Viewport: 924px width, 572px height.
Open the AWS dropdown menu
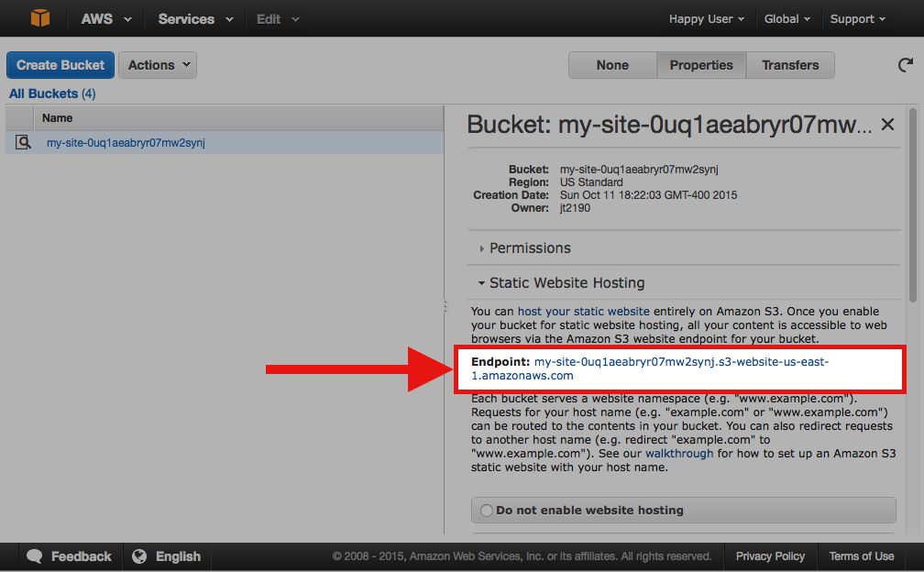click(x=106, y=19)
